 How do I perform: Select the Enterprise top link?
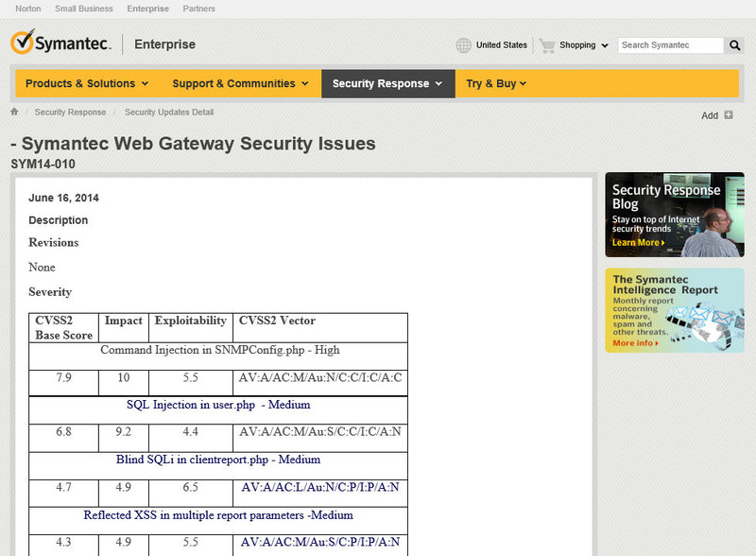point(147,9)
